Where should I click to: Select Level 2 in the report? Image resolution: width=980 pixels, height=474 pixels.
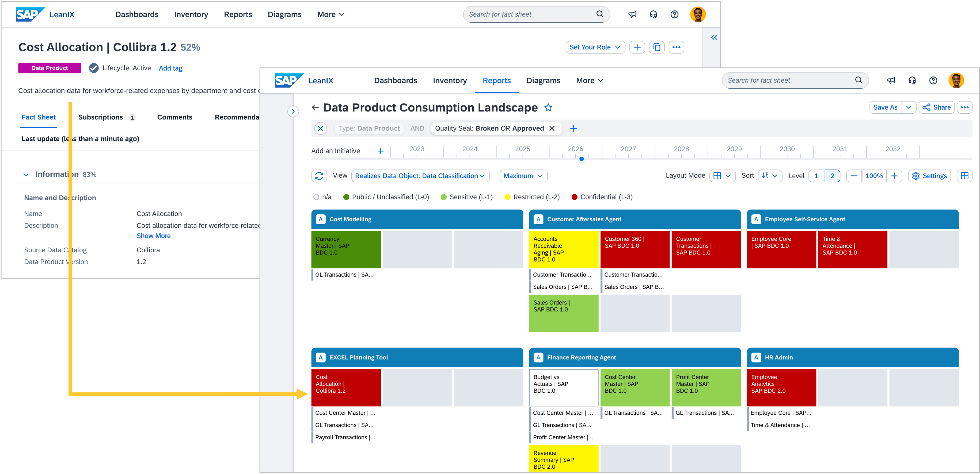tap(832, 176)
